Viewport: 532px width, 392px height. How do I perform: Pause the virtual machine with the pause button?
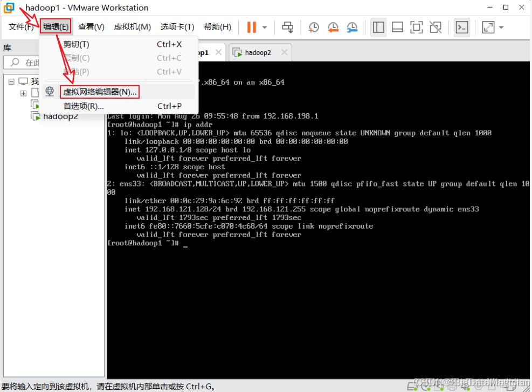(x=252, y=27)
